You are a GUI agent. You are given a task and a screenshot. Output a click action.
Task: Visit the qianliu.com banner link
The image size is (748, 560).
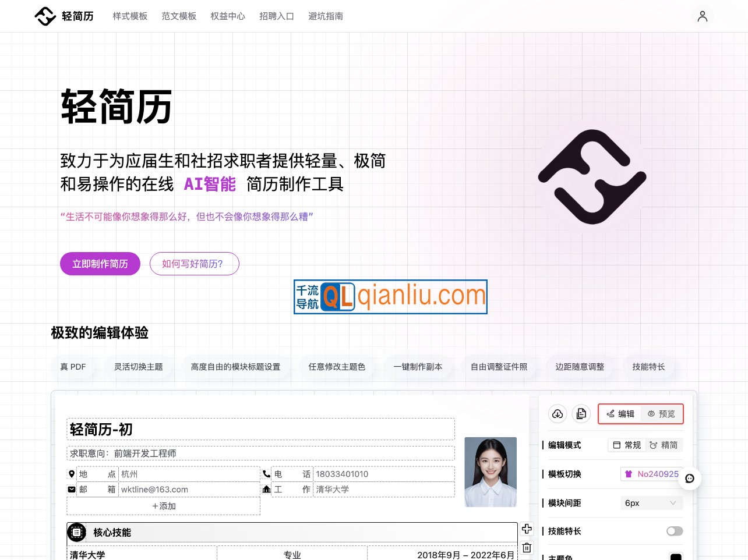tap(390, 296)
